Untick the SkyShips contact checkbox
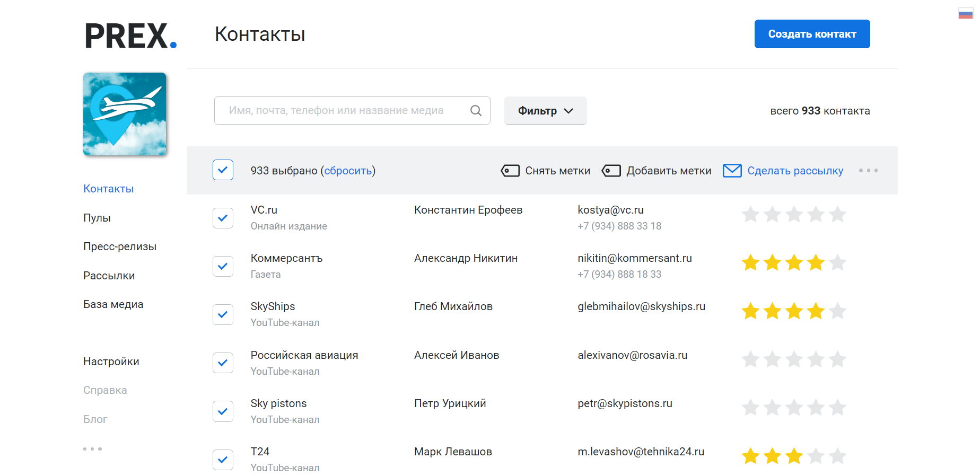Image resolution: width=980 pixels, height=476 pixels. point(223,314)
